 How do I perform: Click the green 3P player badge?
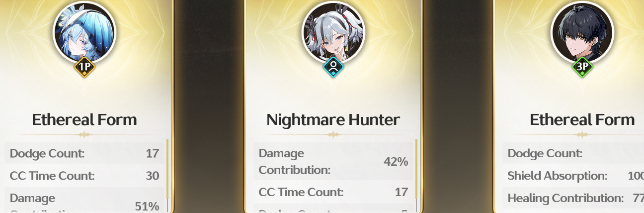[582, 67]
